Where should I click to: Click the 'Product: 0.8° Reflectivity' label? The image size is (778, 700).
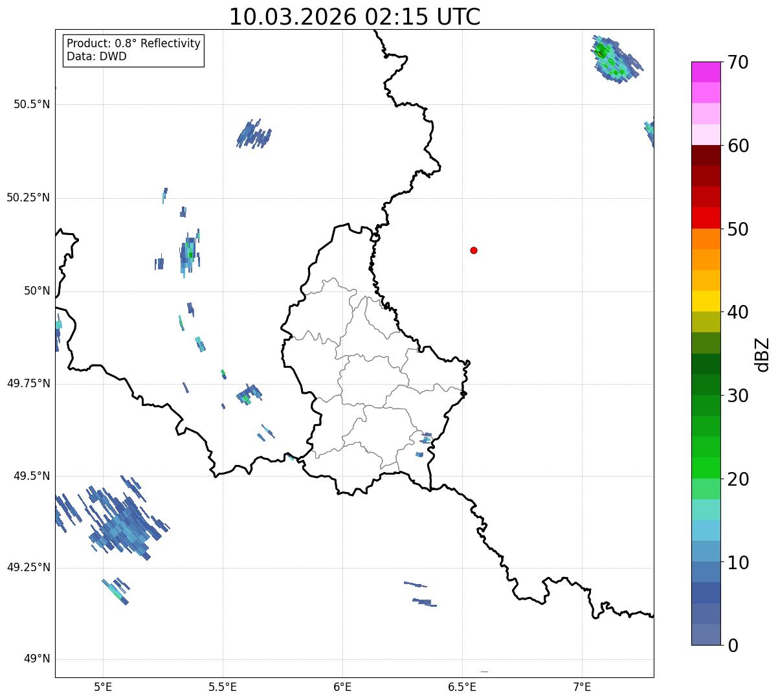pyautogui.click(x=134, y=43)
